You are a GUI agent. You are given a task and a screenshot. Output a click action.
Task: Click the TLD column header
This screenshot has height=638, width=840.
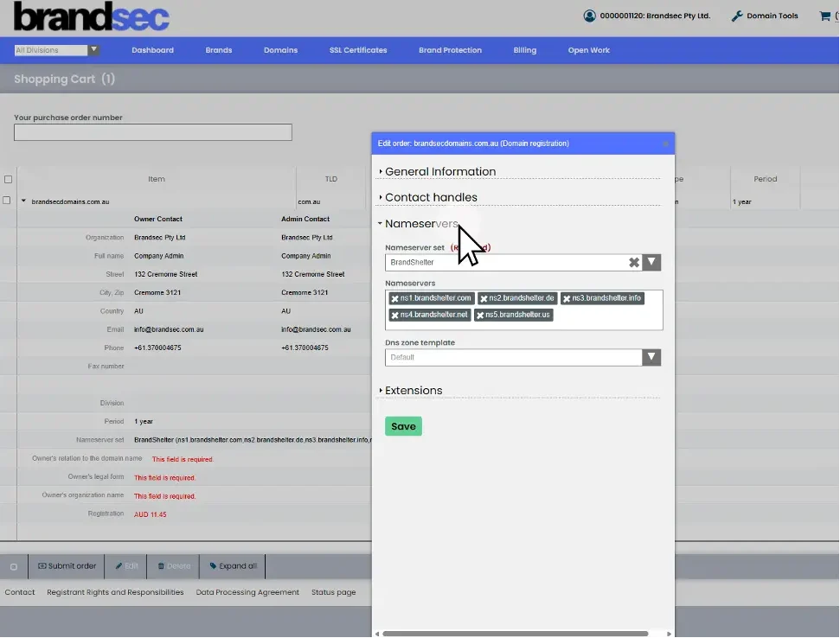click(331, 179)
